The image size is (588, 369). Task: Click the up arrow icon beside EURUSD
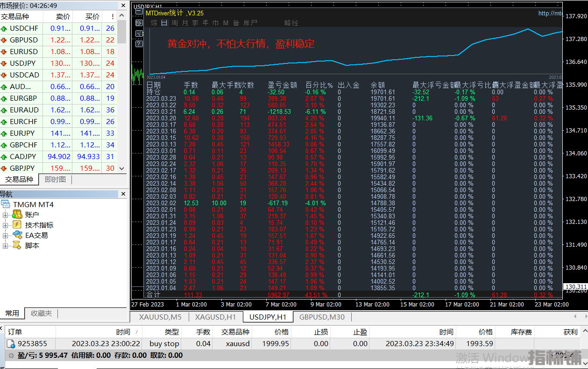tap(4, 52)
